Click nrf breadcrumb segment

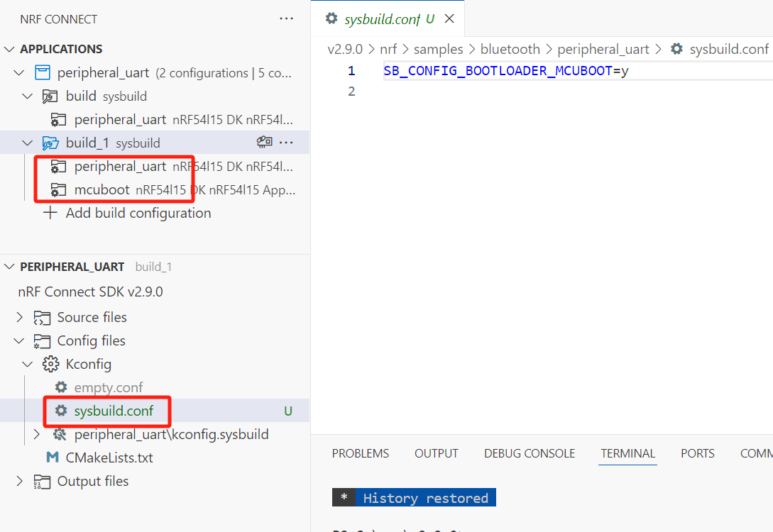[x=388, y=49]
